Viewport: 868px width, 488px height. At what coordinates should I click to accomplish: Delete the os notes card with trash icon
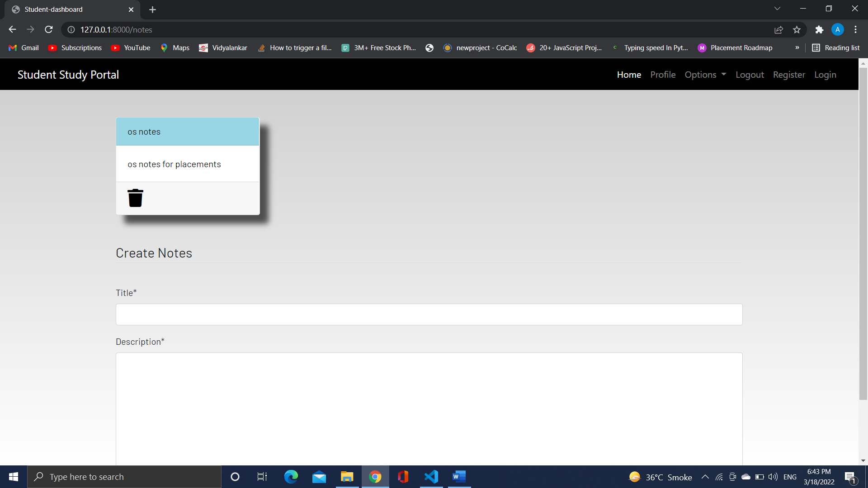click(135, 198)
